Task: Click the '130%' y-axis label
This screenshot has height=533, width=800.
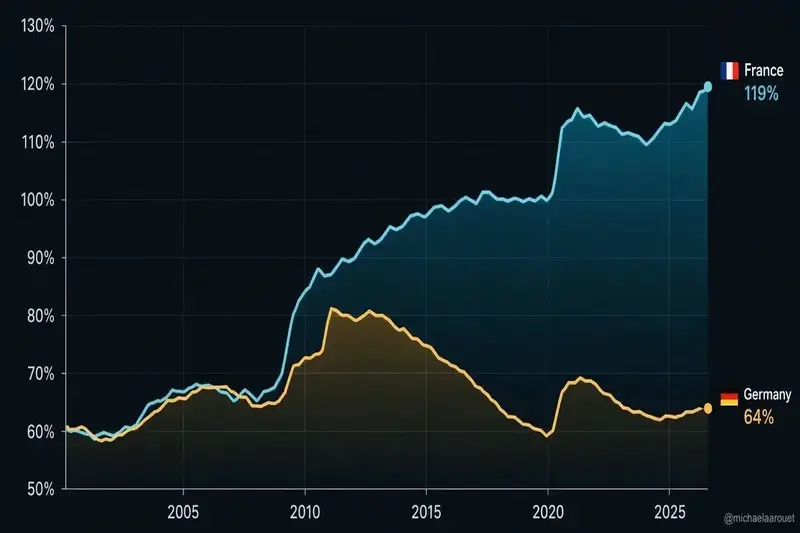Action: [38, 26]
